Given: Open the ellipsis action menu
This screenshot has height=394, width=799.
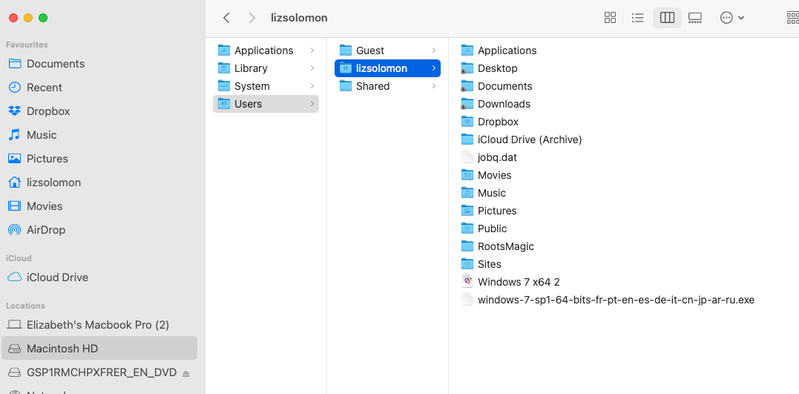Looking at the screenshot, I should tap(732, 18).
